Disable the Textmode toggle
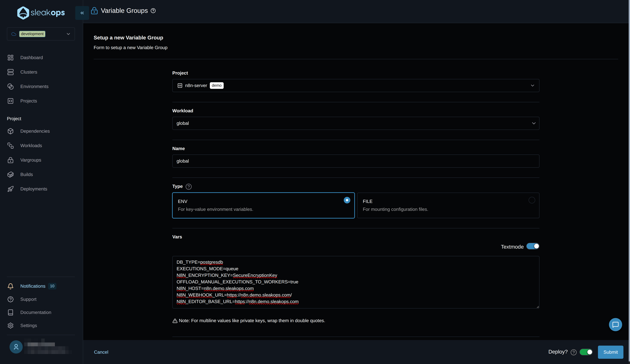The width and height of the screenshot is (630, 364). coord(533,246)
